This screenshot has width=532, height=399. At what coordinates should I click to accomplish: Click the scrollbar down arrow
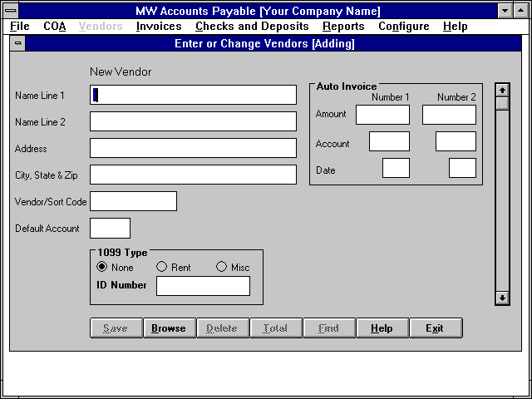pos(502,297)
